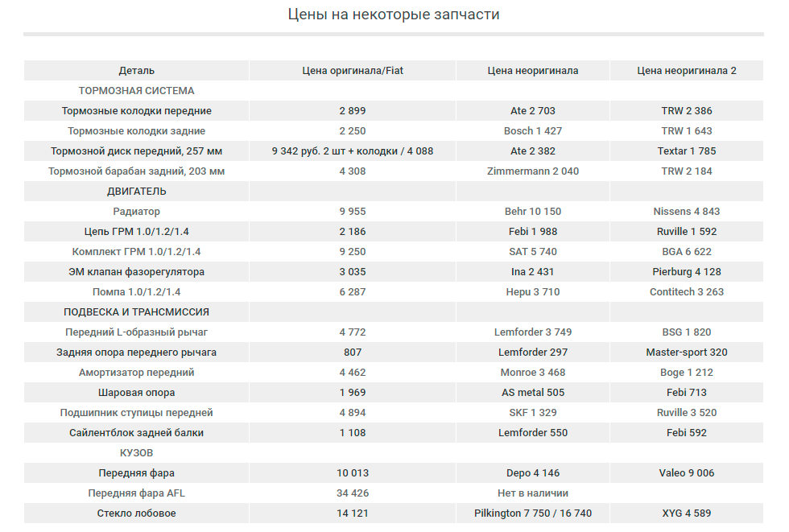Select the "Цена оригинала/Fiat" column header
Image resolution: width=789 pixels, height=532 pixels.
[353, 71]
